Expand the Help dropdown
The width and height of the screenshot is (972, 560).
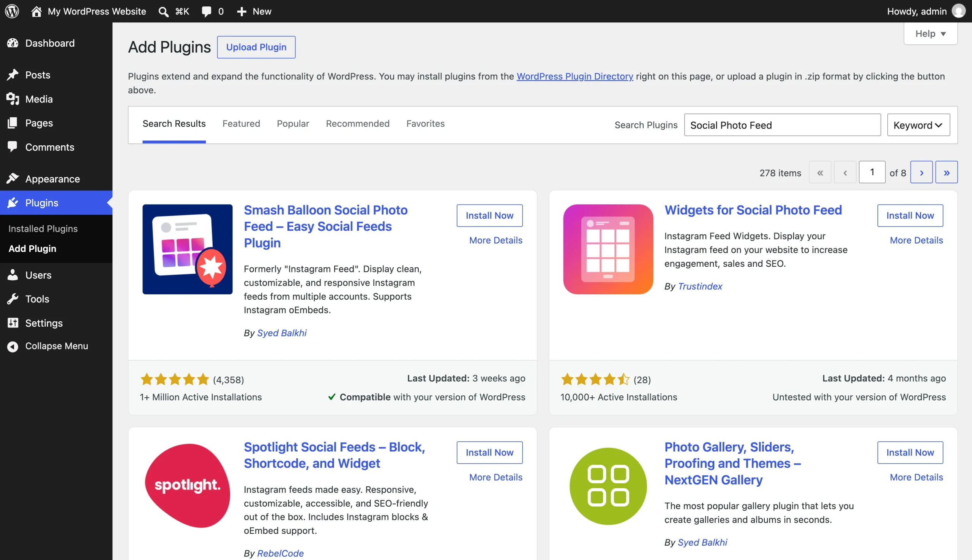coord(930,33)
